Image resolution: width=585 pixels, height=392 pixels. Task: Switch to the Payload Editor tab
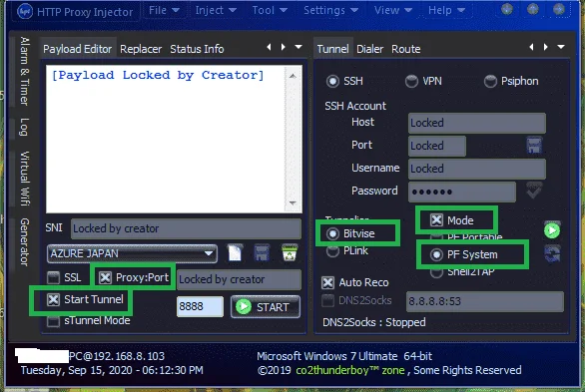(77, 49)
